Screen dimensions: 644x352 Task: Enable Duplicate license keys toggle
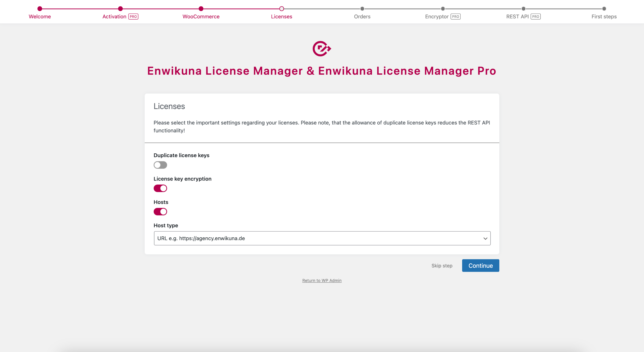pyautogui.click(x=160, y=165)
